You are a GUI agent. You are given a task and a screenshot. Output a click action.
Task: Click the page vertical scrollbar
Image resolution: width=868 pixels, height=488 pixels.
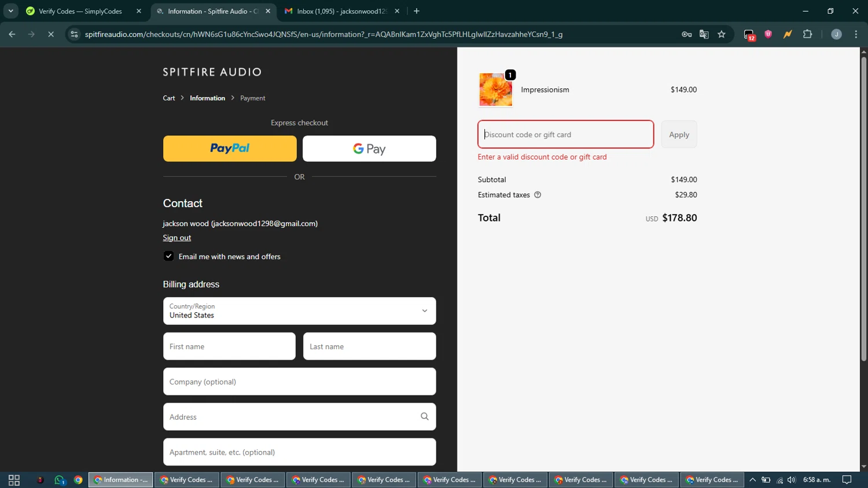tap(863, 208)
